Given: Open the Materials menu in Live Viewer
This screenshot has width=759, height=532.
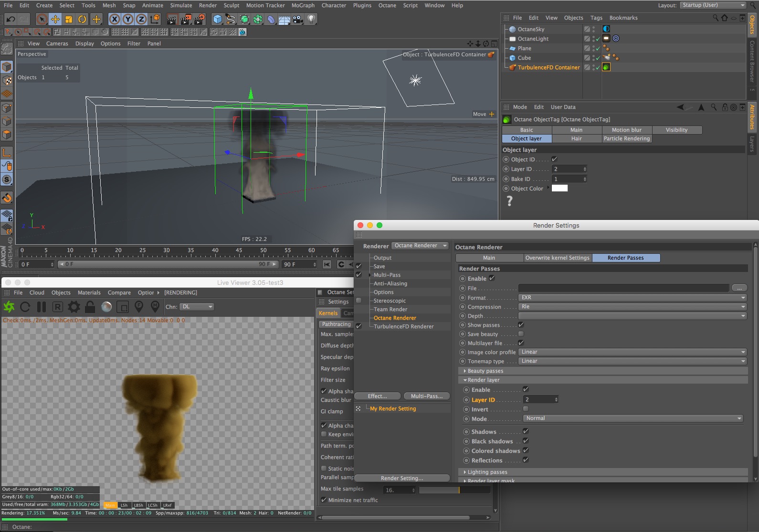Looking at the screenshot, I should (89, 292).
